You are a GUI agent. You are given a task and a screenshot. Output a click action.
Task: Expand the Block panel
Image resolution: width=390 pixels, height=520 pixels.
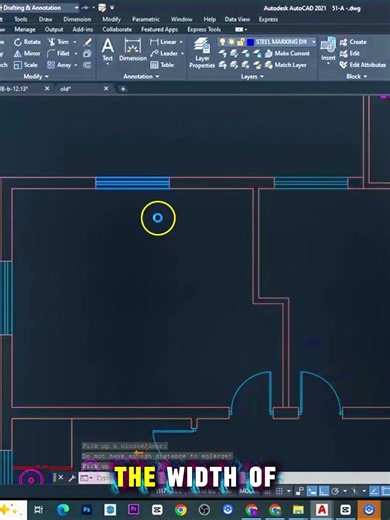tap(356, 77)
